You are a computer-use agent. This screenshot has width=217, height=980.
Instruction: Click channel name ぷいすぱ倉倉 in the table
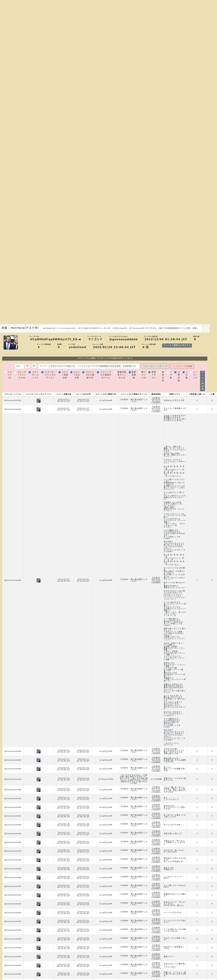156,779
